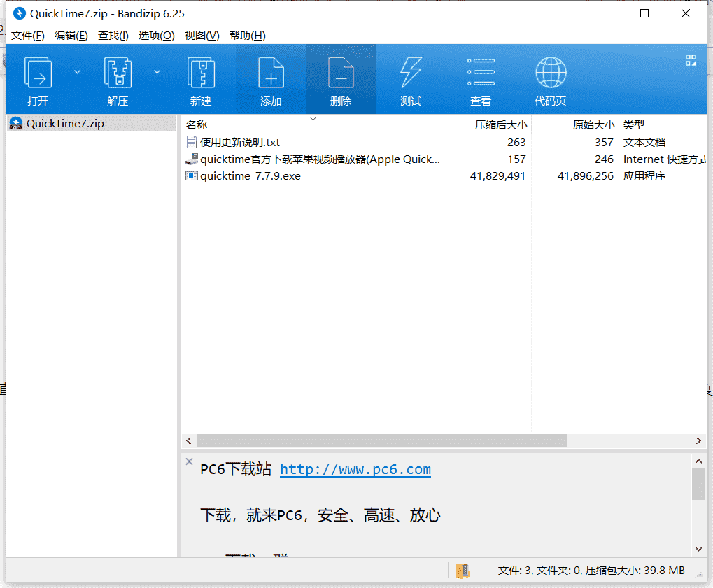713x588 pixels.
Task: Click the 文本文档 type cell
Action: pyautogui.click(x=644, y=142)
